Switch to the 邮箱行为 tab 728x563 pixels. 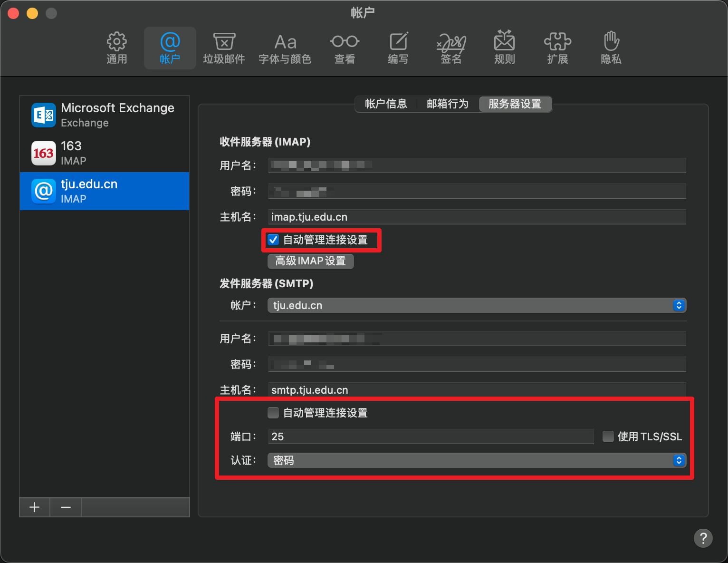click(448, 104)
